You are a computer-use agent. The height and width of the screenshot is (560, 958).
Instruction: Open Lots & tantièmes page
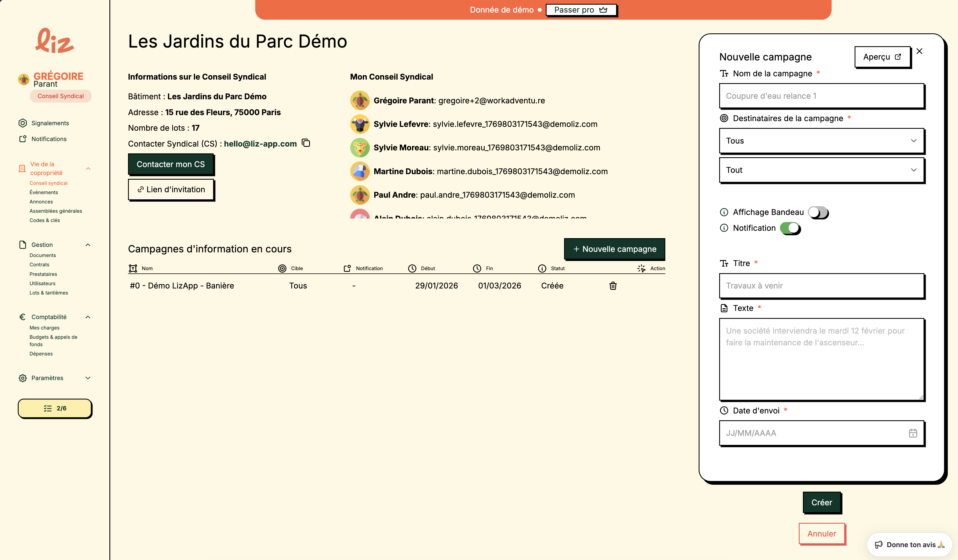click(x=49, y=293)
